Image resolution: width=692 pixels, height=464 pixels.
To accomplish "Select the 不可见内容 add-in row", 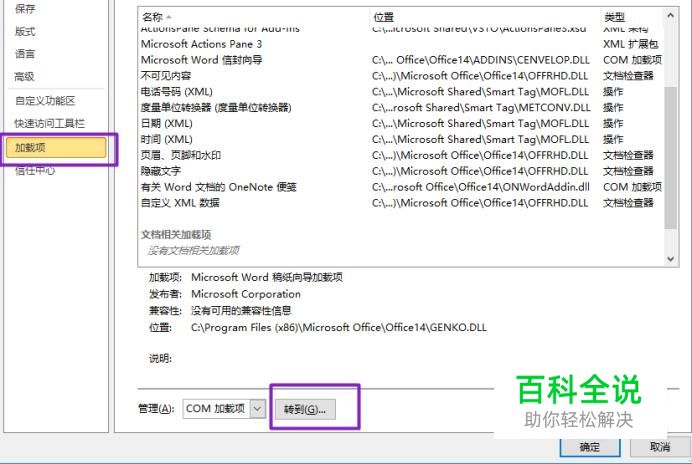I will 400,76.
